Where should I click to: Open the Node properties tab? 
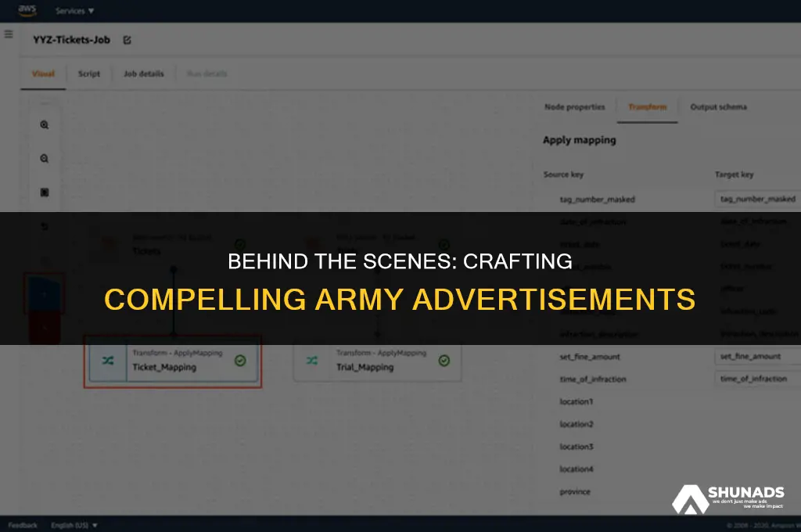pyautogui.click(x=575, y=107)
